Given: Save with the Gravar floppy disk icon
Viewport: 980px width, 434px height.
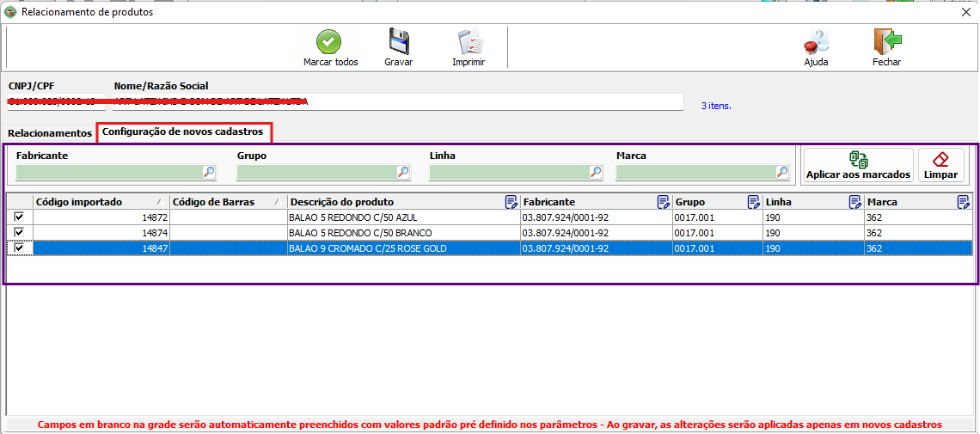Looking at the screenshot, I should click(x=398, y=42).
